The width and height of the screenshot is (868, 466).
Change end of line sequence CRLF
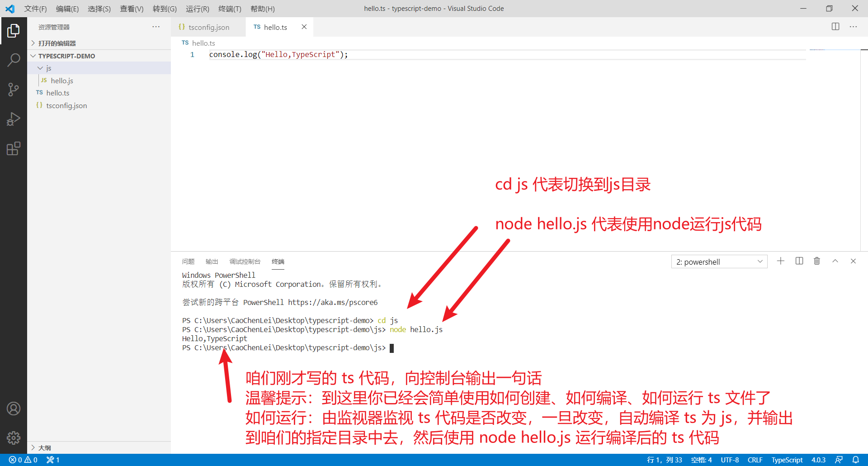pos(755,460)
